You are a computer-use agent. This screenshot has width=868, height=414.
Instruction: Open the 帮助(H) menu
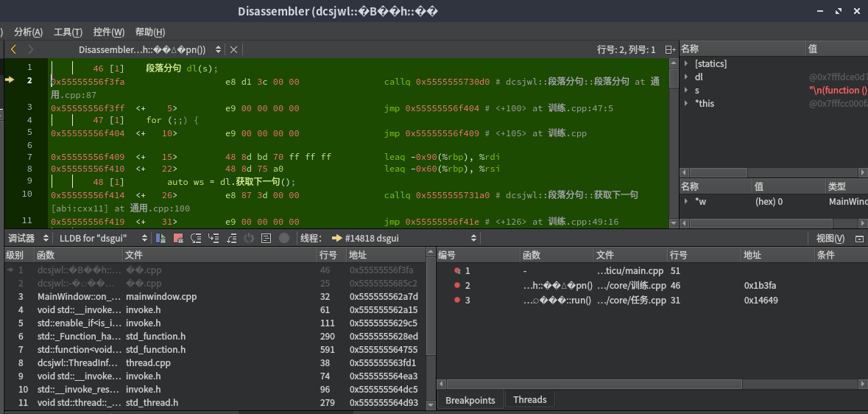(150, 32)
